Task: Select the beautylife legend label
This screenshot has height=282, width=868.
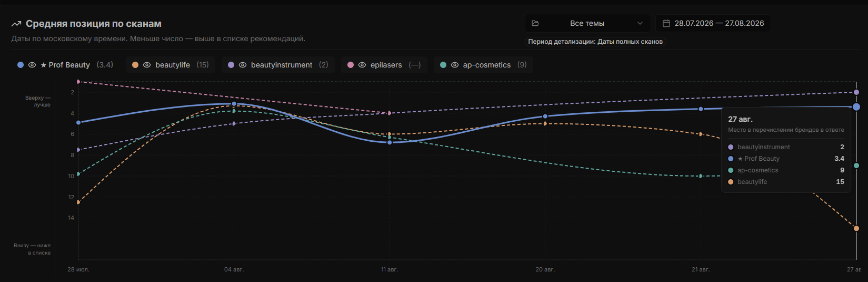Action: pos(173,65)
